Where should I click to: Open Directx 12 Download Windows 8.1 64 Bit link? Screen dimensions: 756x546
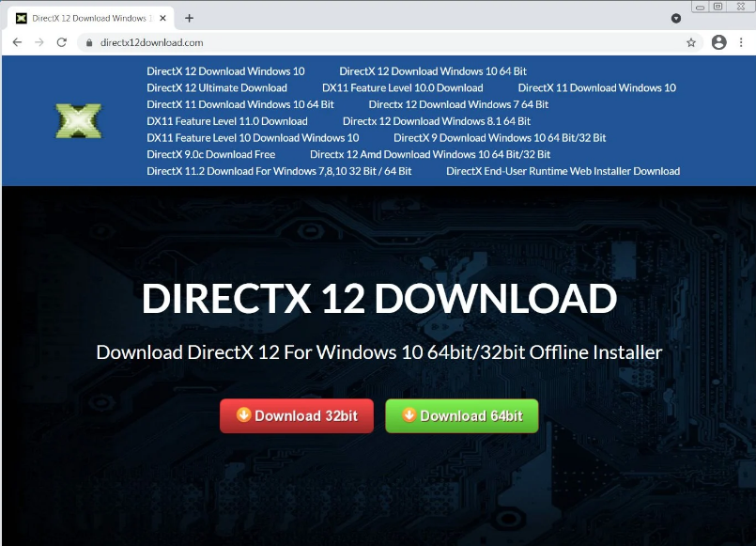[x=437, y=121]
